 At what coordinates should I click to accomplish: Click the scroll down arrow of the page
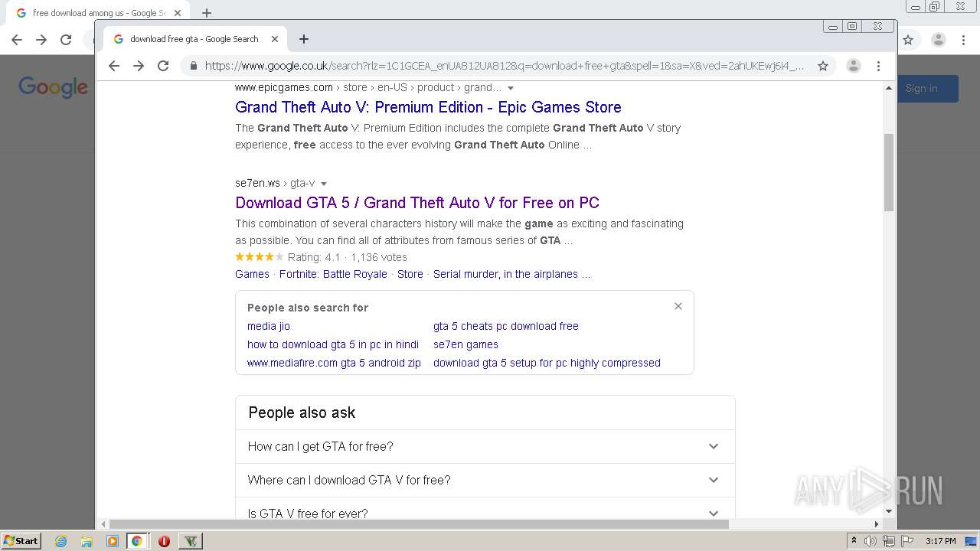point(889,511)
